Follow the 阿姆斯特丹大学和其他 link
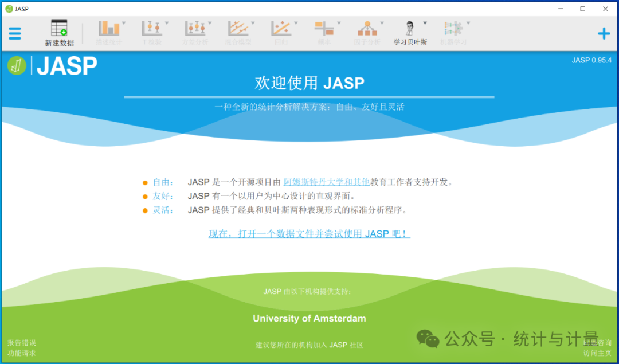The width and height of the screenshot is (619, 364). [327, 182]
